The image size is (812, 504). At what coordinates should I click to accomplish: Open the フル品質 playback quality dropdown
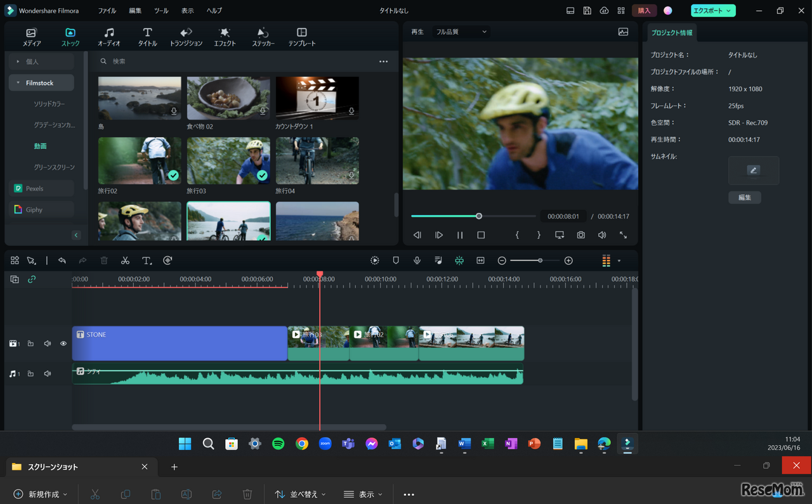point(461,32)
